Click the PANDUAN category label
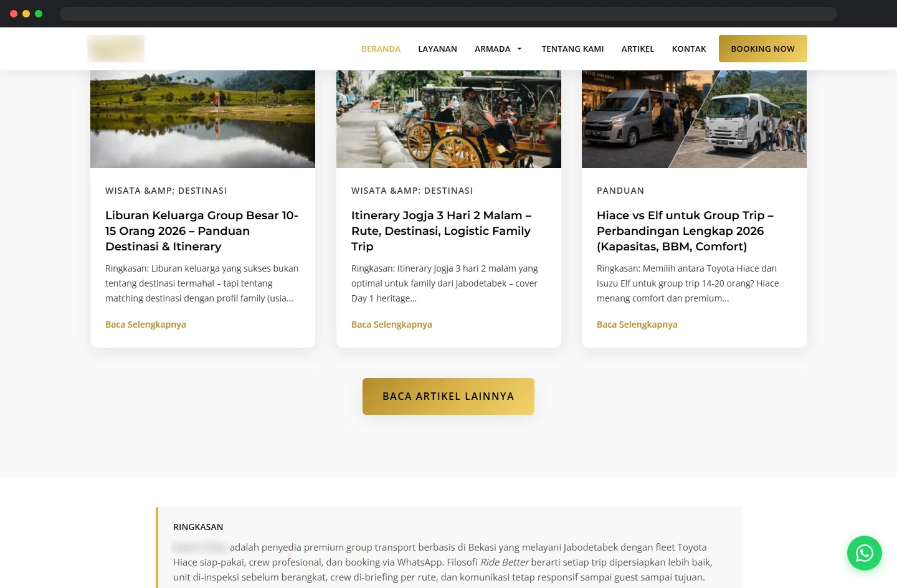This screenshot has width=897, height=588. point(620,191)
